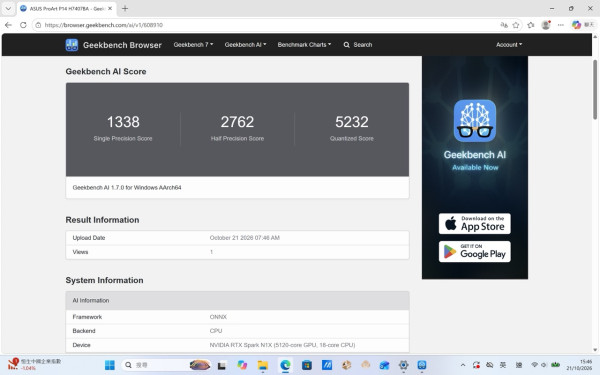The width and height of the screenshot is (600, 375).
Task: Open the Geekbench Browser home link
Action: coord(122,45)
